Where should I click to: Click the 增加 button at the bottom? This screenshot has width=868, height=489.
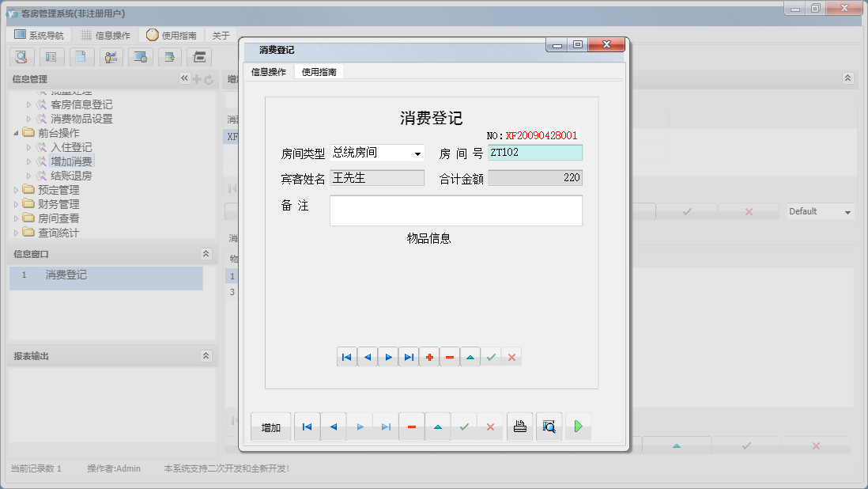pos(270,426)
